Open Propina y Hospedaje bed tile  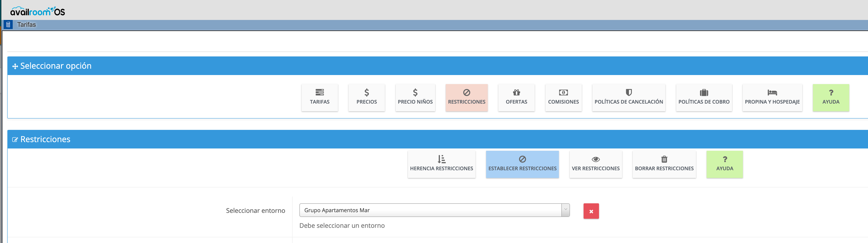point(772,97)
